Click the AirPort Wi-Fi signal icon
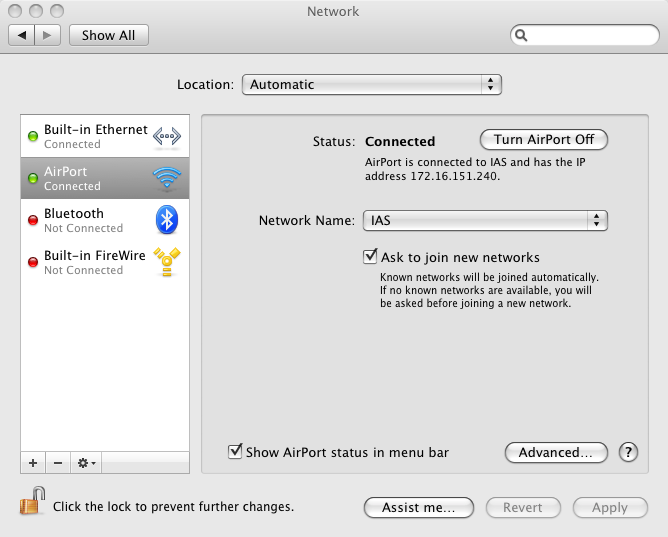Image resolution: width=668 pixels, height=537 pixels. click(x=166, y=179)
